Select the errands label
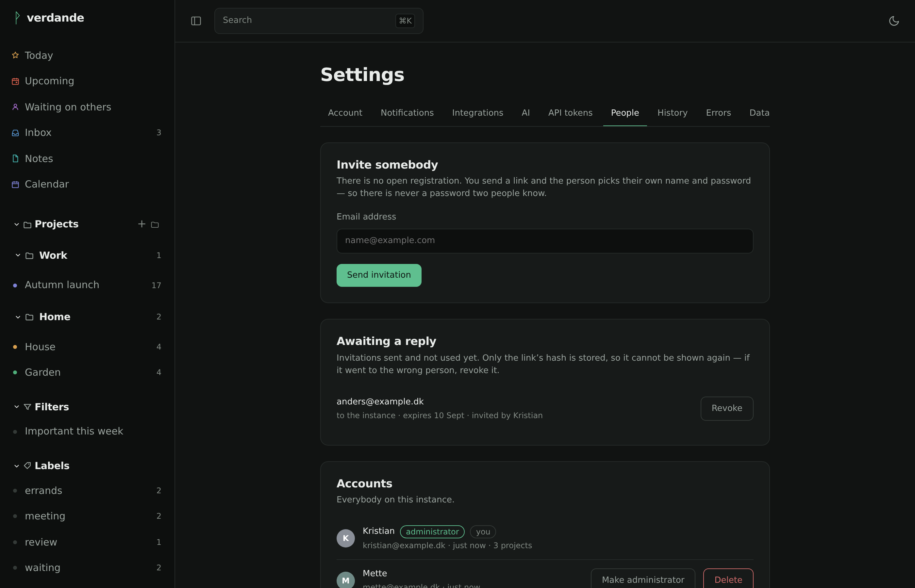The image size is (915, 588). pyautogui.click(x=88, y=491)
